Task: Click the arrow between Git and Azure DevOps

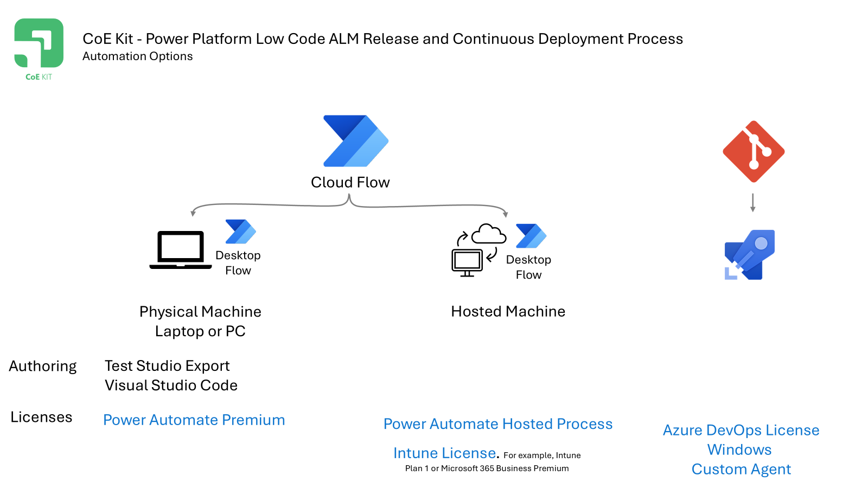Action: click(x=752, y=202)
